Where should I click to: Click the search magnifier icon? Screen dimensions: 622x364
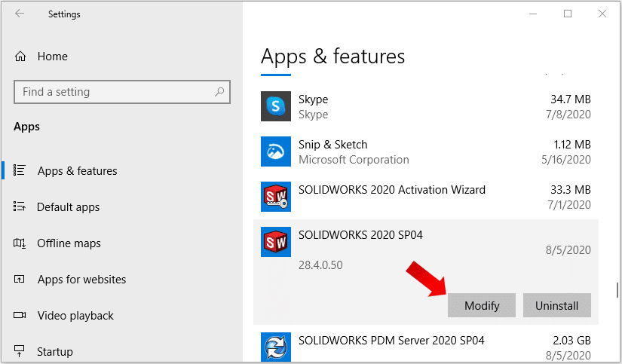(x=219, y=92)
